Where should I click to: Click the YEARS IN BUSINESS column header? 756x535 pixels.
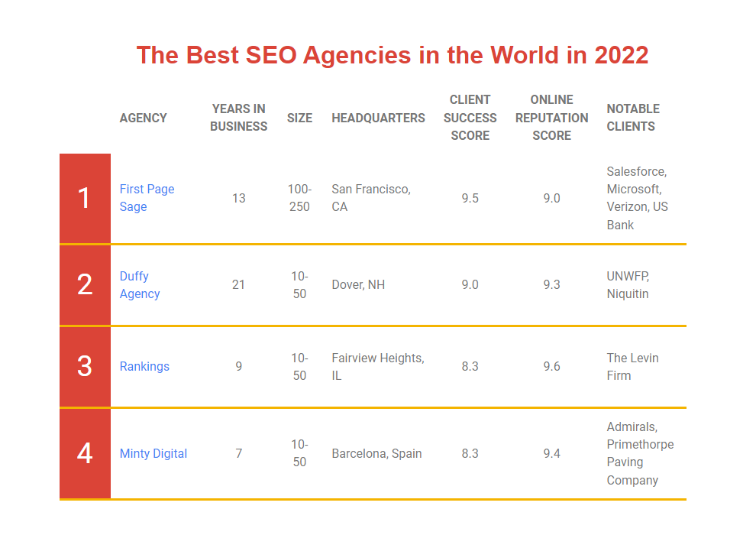click(x=239, y=117)
